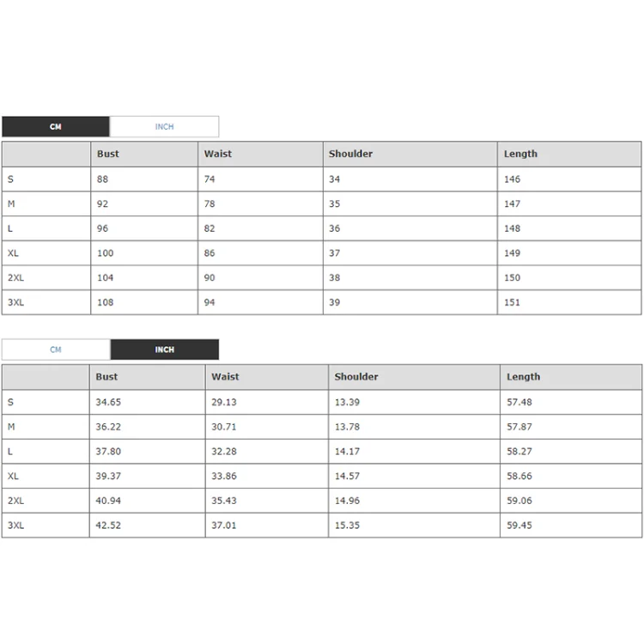Image resolution: width=644 pixels, height=644 pixels.
Task: Select the bust cell showing 40.94
Action: [108, 501]
